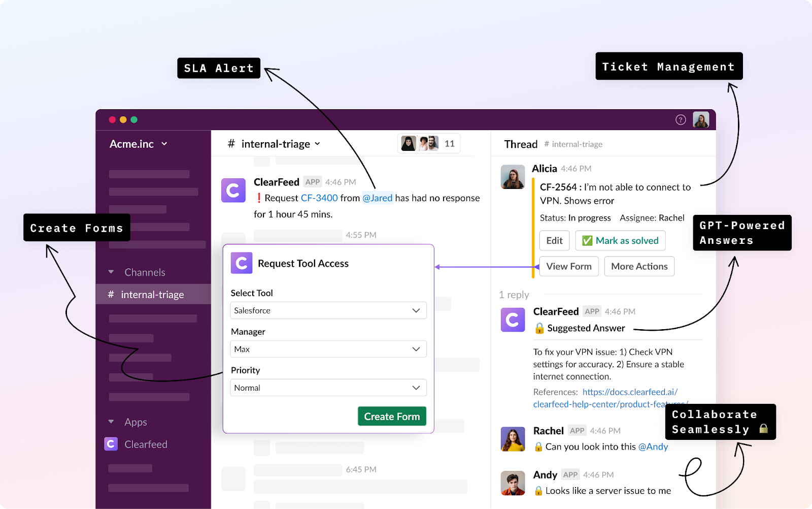Click the 6:45 PM message timestamp
This screenshot has height=509, width=812.
pyautogui.click(x=361, y=469)
